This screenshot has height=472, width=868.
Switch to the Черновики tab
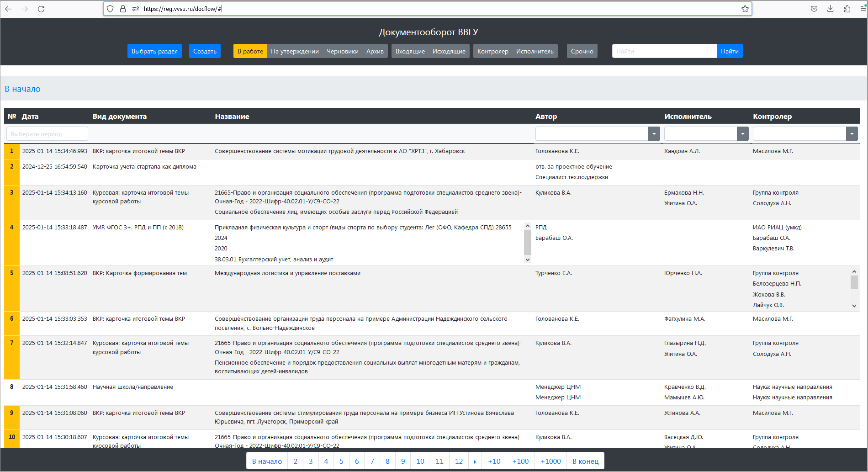point(342,51)
